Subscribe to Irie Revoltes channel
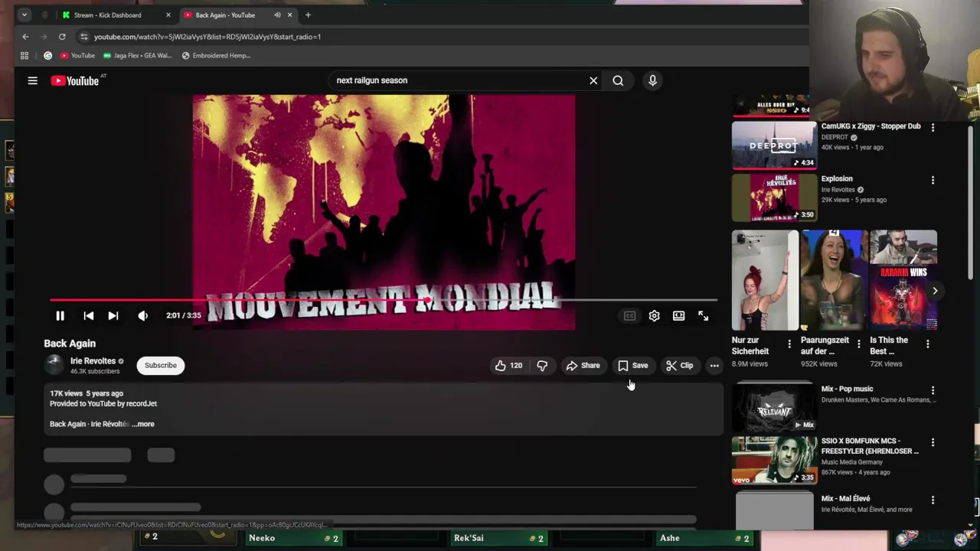Screen dimensions: 980x551 click(x=161, y=365)
